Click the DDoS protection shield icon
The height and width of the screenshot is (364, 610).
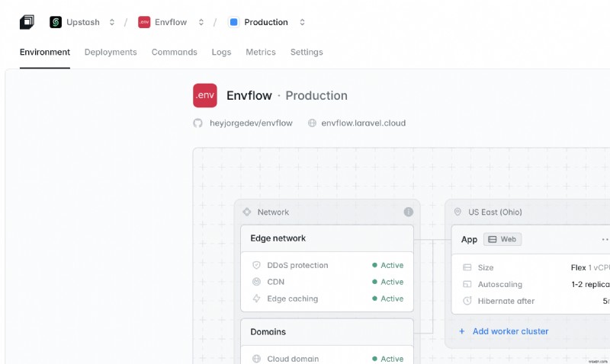click(x=256, y=265)
